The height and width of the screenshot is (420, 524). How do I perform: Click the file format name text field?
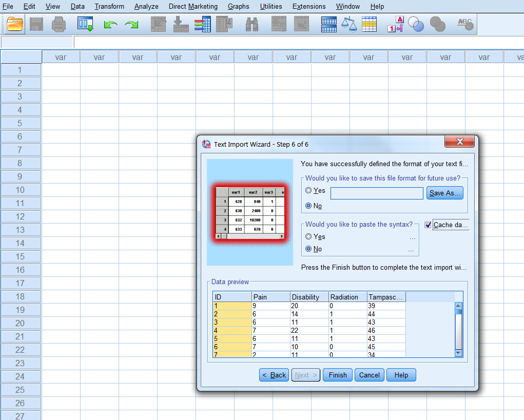[x=377, y=193]
